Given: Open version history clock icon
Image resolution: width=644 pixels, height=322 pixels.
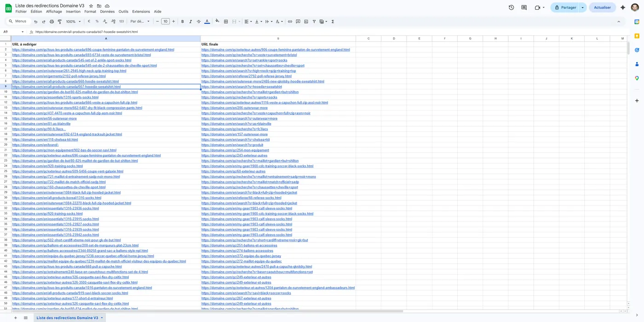Looking at the screenshot, I should click(511, 7).
